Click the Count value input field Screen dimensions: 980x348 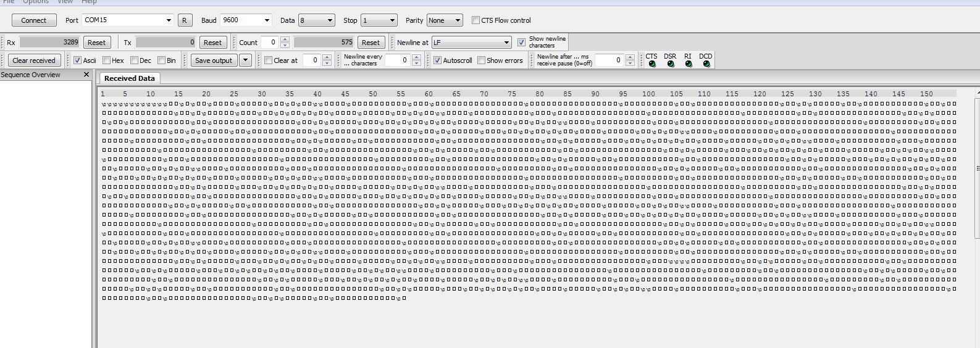[x=269, y=43]
